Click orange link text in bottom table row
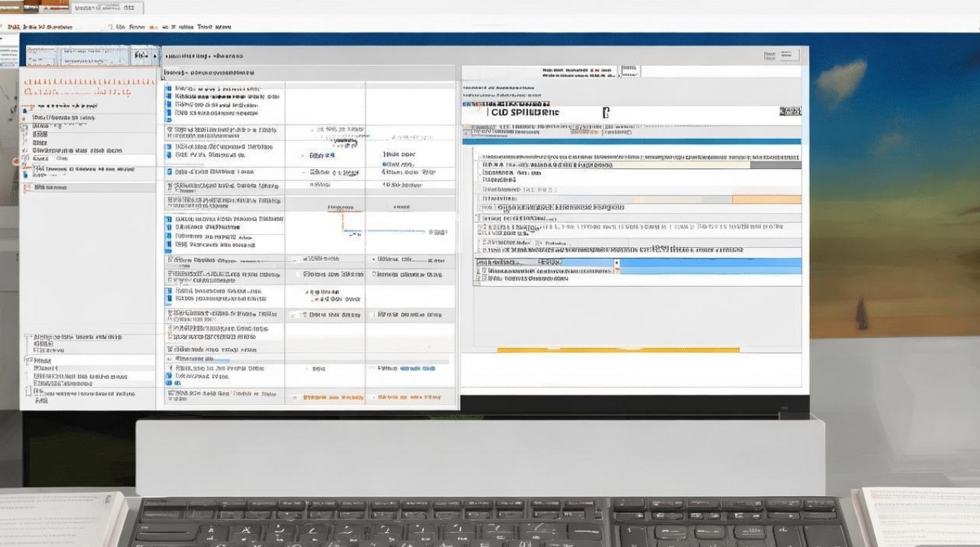980x547 pixels. click(x=332, y=397)
